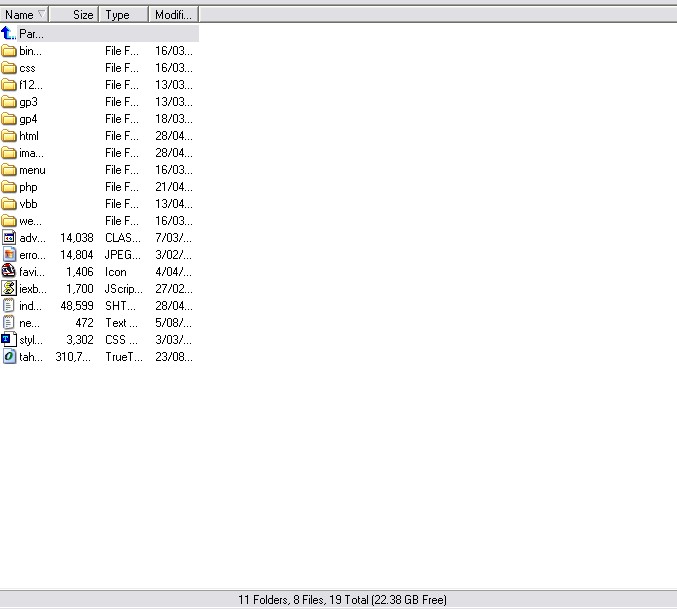Select the html folder
The height and width of the screenshot is (609, 677).
[29, 136]
